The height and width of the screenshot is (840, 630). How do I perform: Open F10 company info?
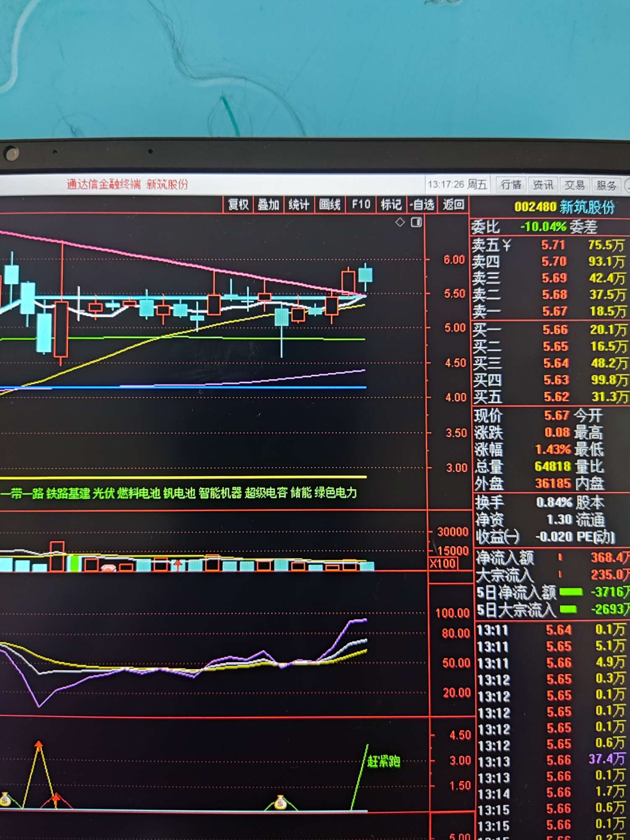tap(361, 205)
